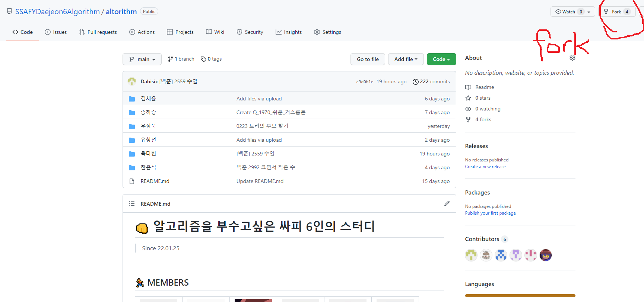
Task: Open the Pull requests tab
Action: [x=98, y=32]
